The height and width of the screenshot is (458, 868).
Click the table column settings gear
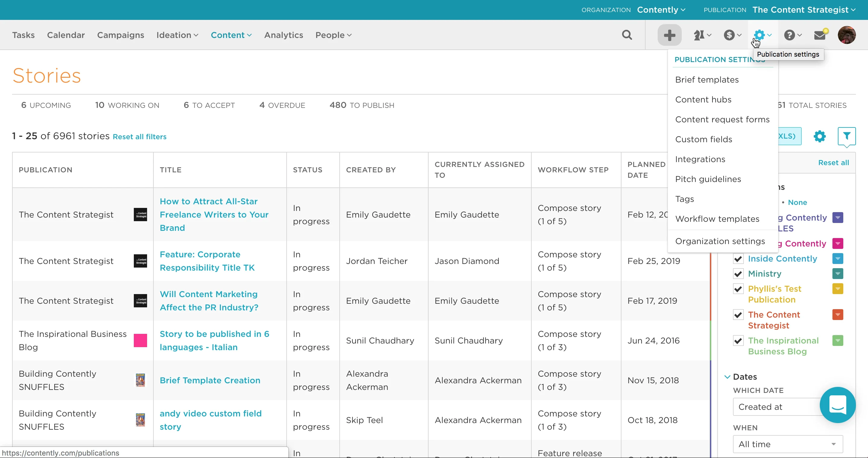click(x=819, y=136)
